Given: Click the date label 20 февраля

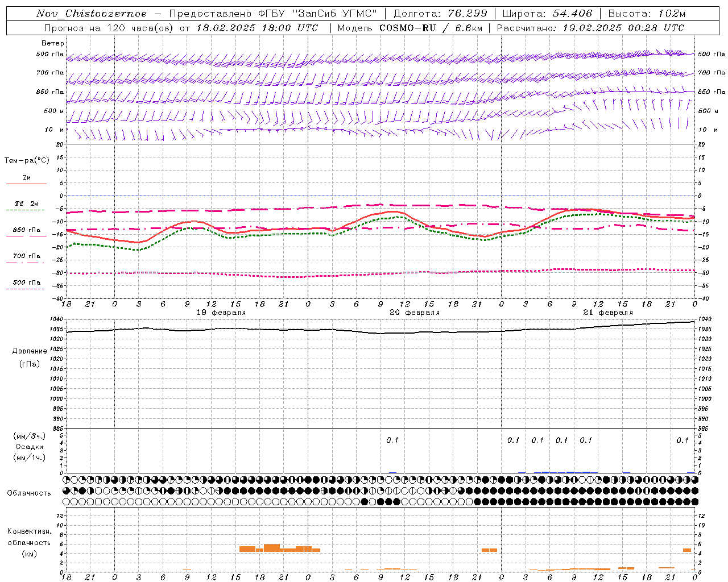Looking at the screenshot, I should [x=415, y=313].
